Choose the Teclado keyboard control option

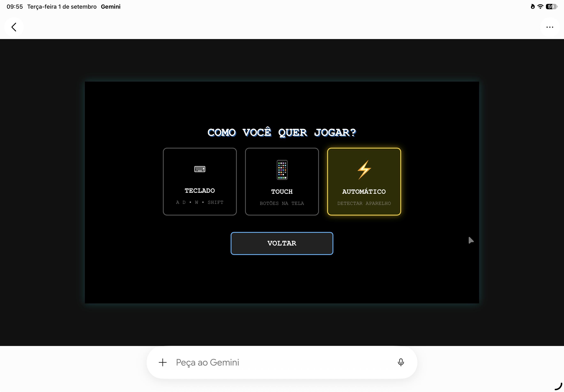200,181
